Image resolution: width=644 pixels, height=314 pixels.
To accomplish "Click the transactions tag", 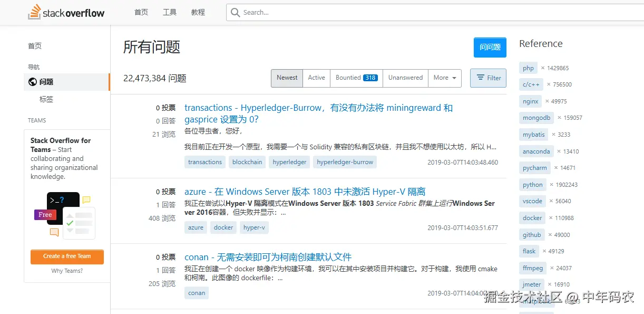I will (205, 162).
